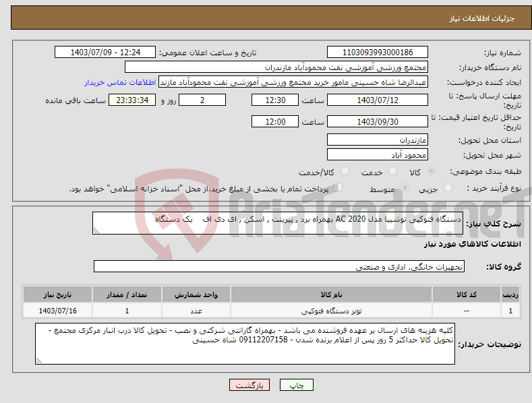Click the response deadline time 12:30 field
This screenshot has width=532, height=403.
pos(275,100)
